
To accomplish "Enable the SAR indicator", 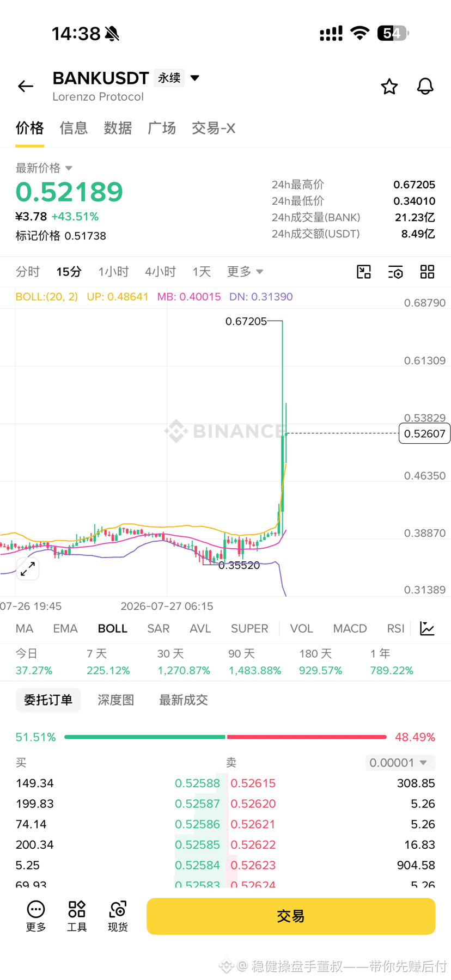I will point(159,629).
